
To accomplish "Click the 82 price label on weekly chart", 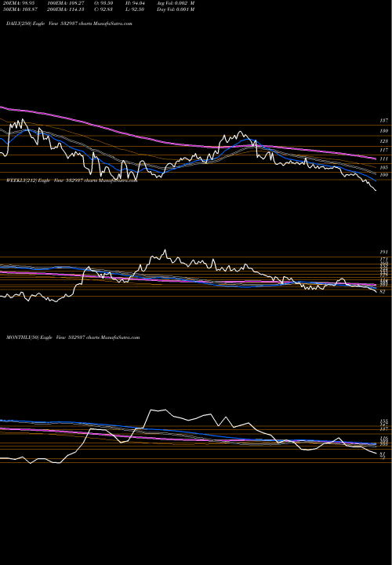I will click(383, 291).
